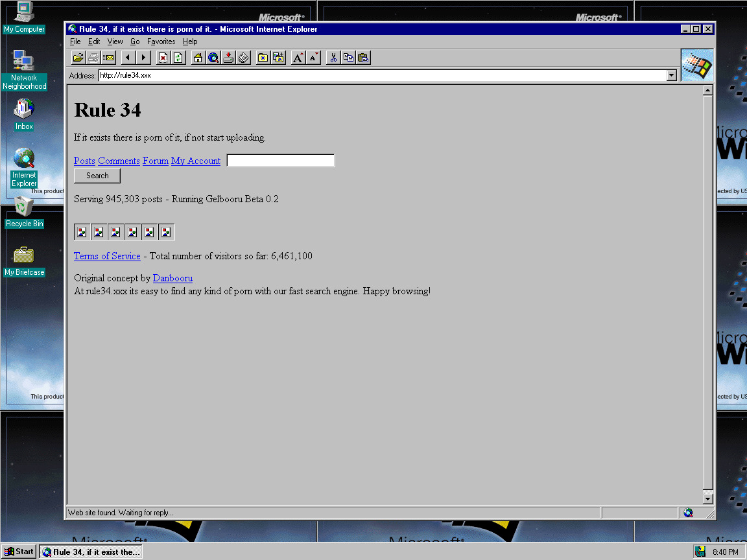
Task: Click the search text field on page
Action: pos(281,161)
